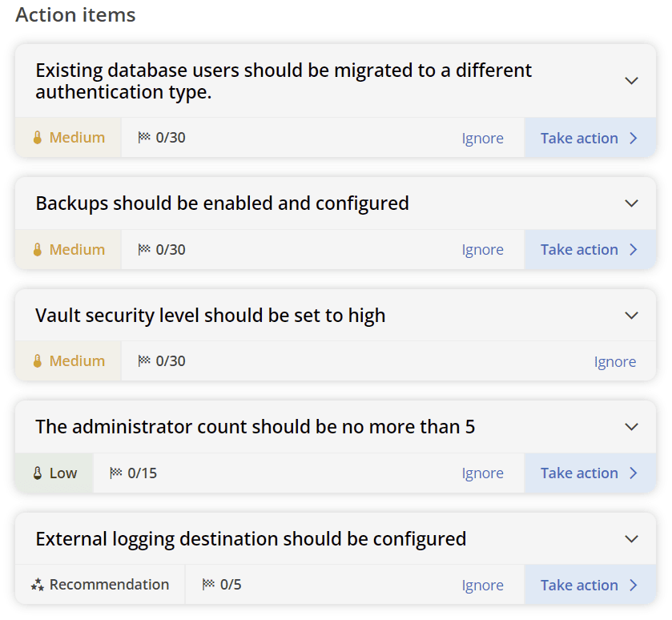Ignore the External logging destination item

pyautogui.click(x=482, y=585)
